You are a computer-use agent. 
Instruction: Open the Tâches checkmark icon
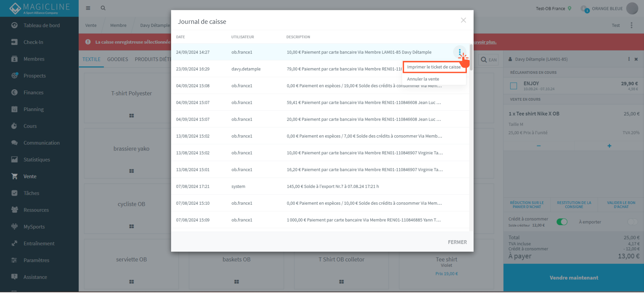[14, 193]
